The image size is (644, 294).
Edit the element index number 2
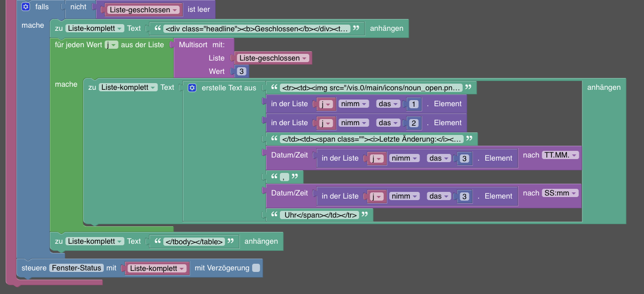(414, 123)
